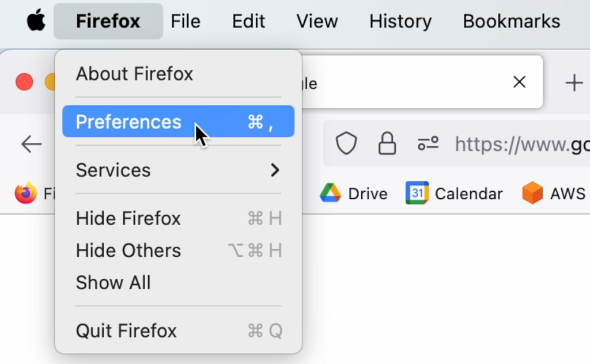Open a new tab with the plus button
Image resolution: width=590 pixels, height=364 pixels.
pos(574,82)
